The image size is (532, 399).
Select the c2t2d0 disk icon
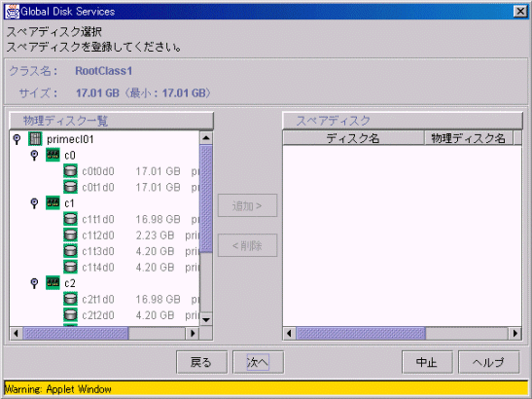pyautogui.click(x=70, y=315)
